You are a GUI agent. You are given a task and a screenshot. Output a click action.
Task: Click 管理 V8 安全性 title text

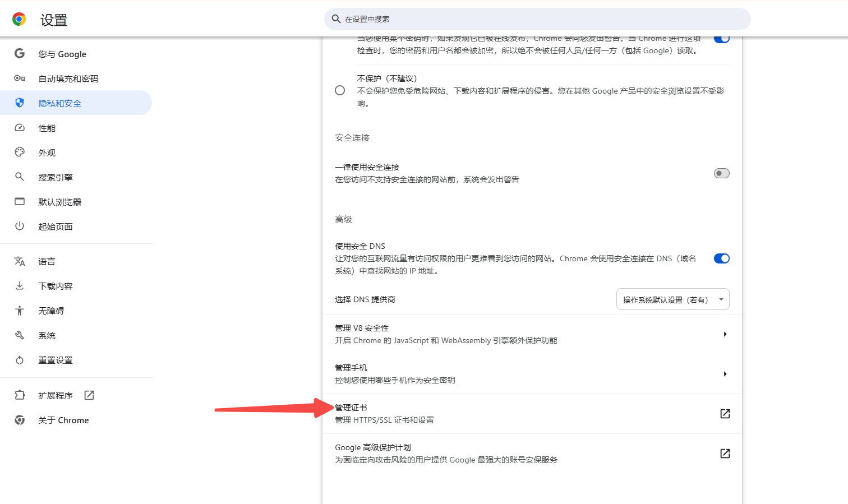click(362, 328)
